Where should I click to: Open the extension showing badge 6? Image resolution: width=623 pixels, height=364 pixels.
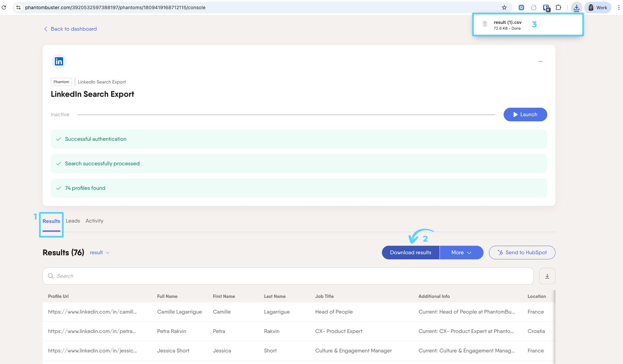click(546, 8)
